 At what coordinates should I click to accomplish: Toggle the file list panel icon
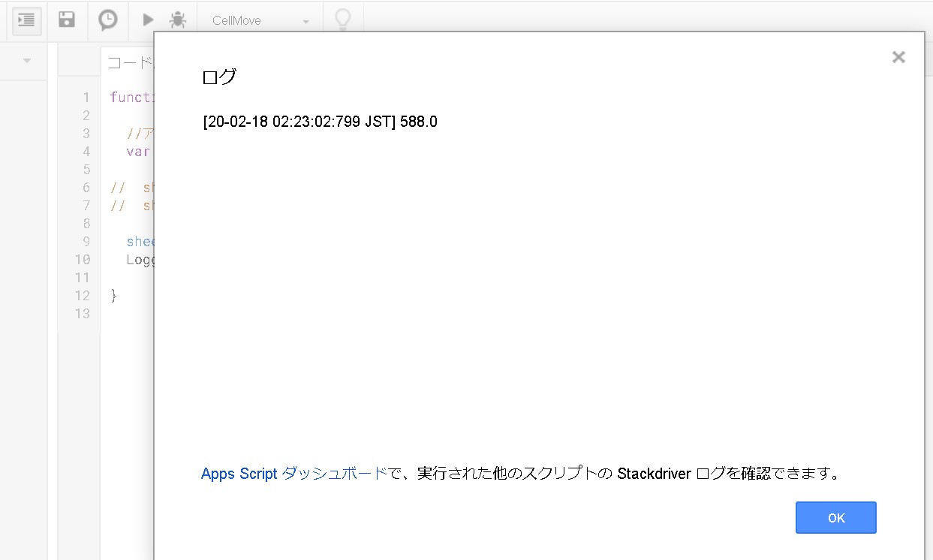26,20
